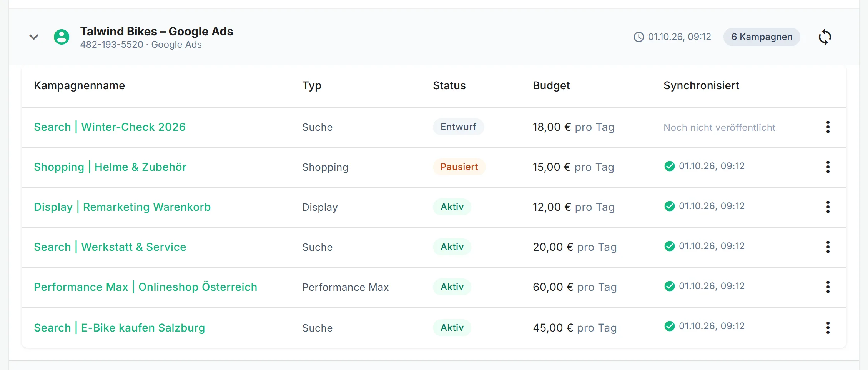This screenshot has height=370, width=868.
Task: Open Search | E-Bike kaufen Salzburg campaign
Action: 119,328
